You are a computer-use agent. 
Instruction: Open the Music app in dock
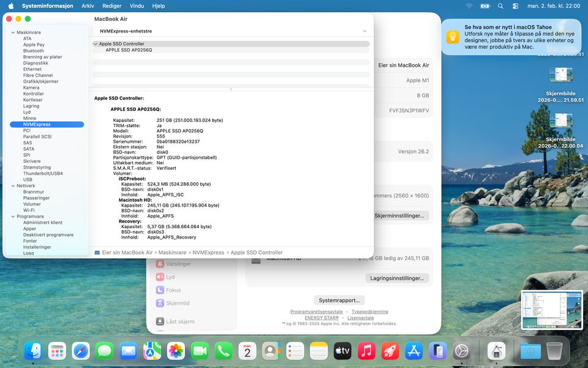(366, 351)
